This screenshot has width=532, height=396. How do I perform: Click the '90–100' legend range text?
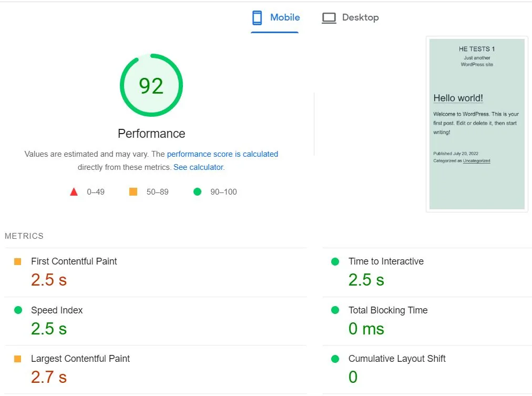click(x=223, y=192)
